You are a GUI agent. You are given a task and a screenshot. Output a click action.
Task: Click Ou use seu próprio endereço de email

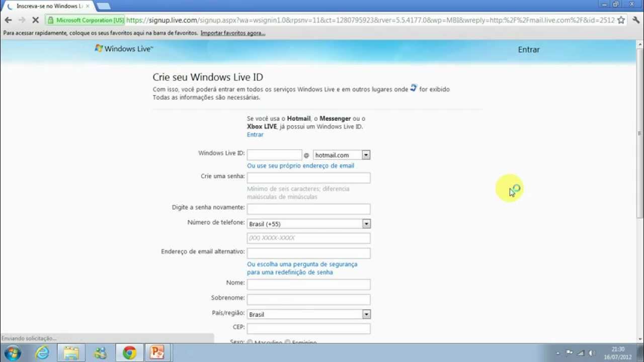point(300,166)
